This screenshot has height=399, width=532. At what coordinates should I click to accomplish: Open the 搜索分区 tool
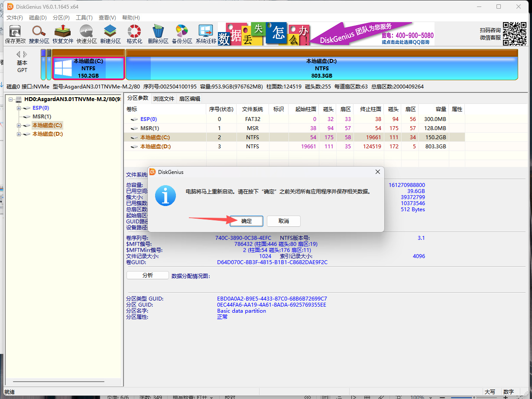39,34
